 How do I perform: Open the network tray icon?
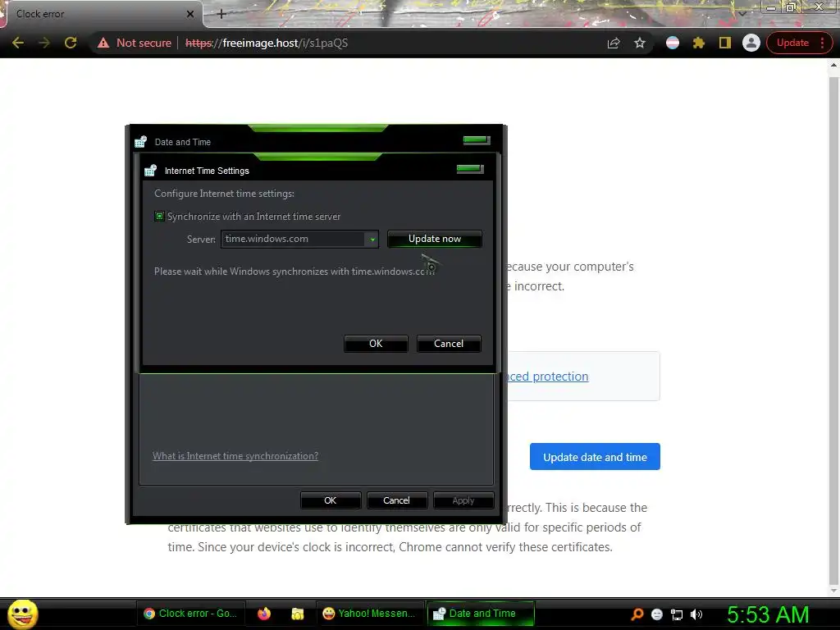coord(677,614)
